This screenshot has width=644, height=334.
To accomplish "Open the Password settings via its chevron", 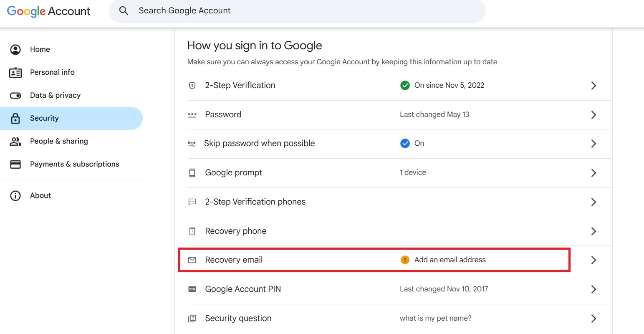I will 593,114.
